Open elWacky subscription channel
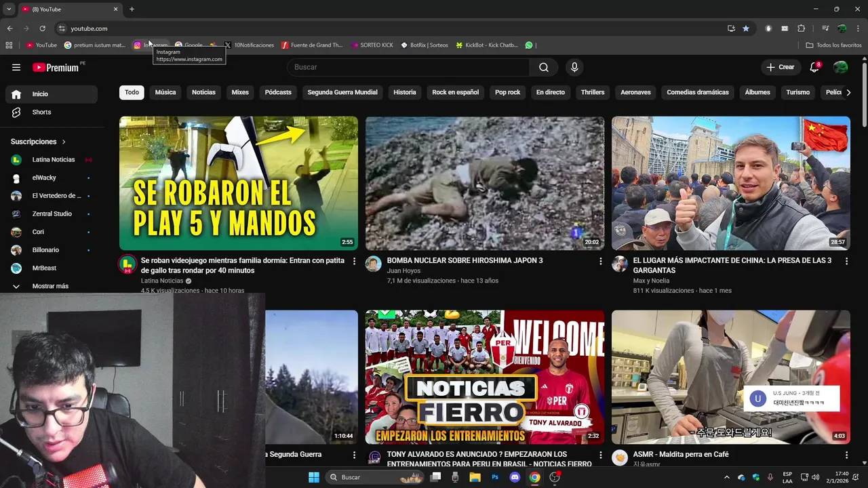The width and height of the screenshot is (868, 488). pyautogui.click(x=52, y=178)
